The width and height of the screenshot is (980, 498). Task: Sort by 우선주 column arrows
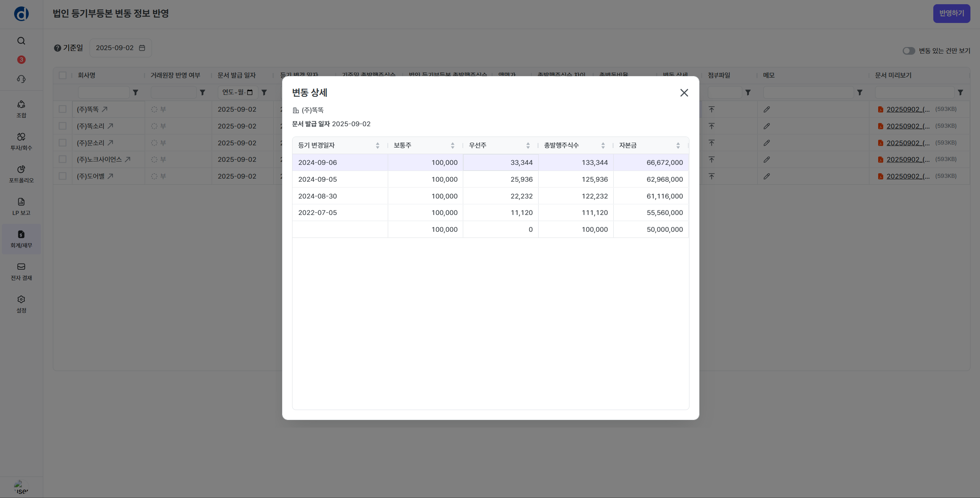(528, 146)
